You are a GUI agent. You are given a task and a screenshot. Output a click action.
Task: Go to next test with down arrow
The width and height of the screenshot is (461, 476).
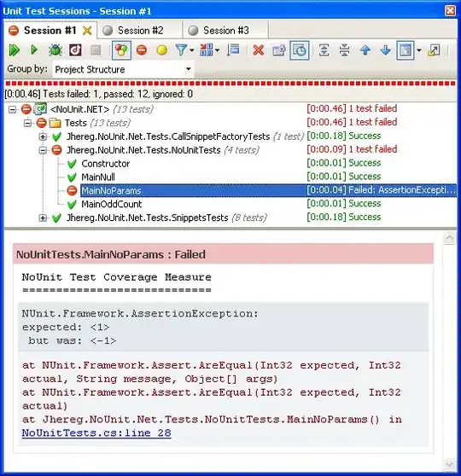(385, 50)
